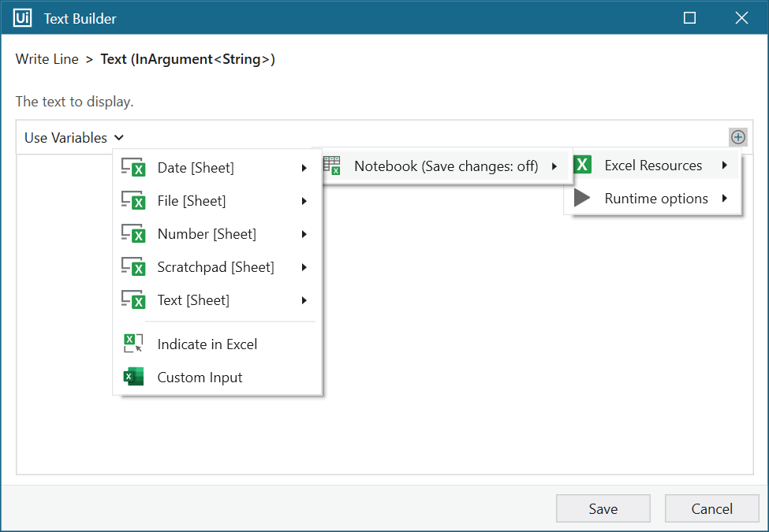
Task: Choose Notebook (Save changes: off) entry
Action: coord(446,166)
